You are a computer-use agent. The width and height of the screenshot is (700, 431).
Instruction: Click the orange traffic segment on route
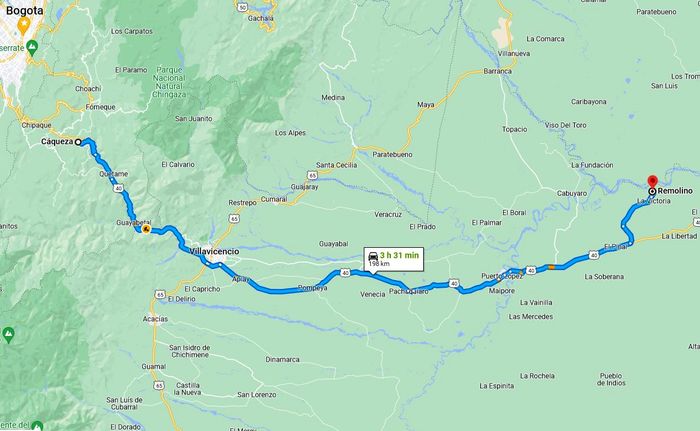(551, 267)
